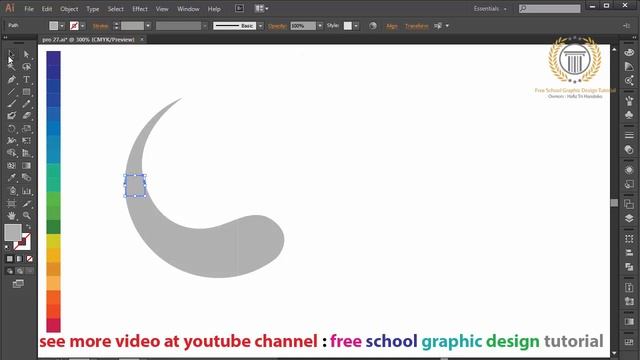Open the File menu
640x360 pixels.
point(29,9)
